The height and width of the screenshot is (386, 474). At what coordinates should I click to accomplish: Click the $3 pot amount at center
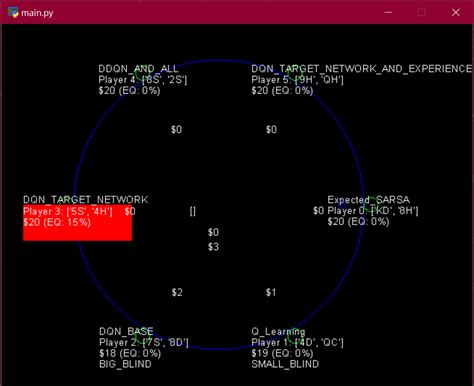[213, 247]
